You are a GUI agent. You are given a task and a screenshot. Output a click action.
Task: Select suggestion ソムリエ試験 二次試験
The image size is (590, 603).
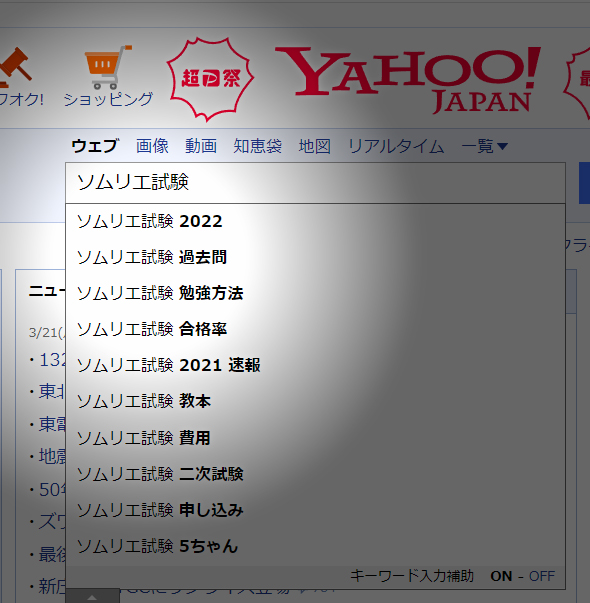pos(315,474)
